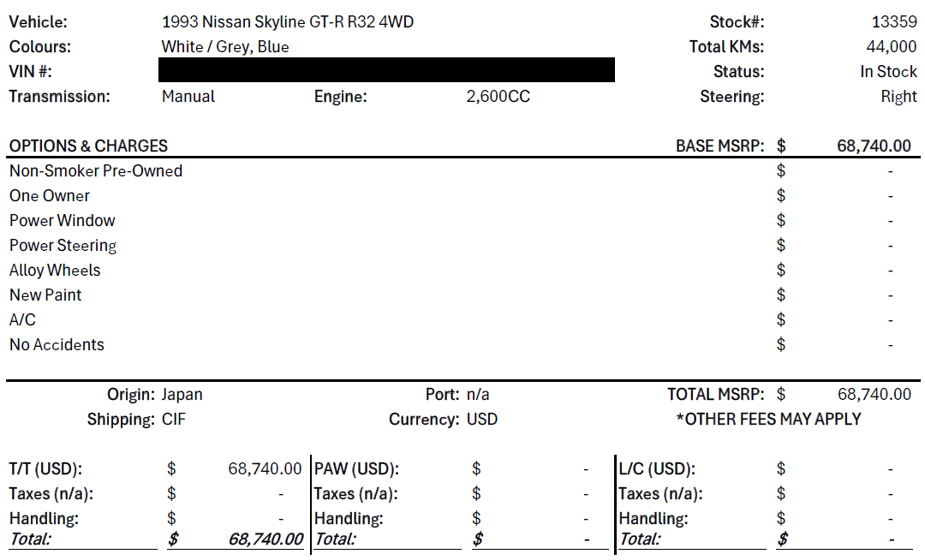Click the No Accidents option row

463,344
